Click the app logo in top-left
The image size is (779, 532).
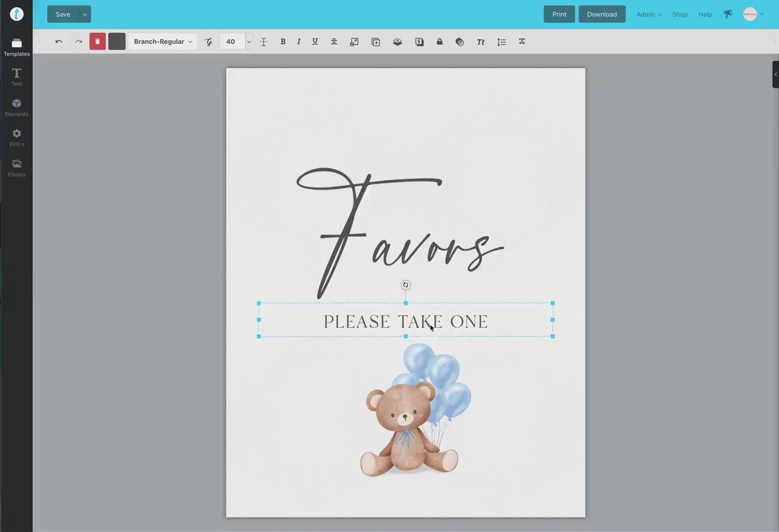[x=16, y=14]
